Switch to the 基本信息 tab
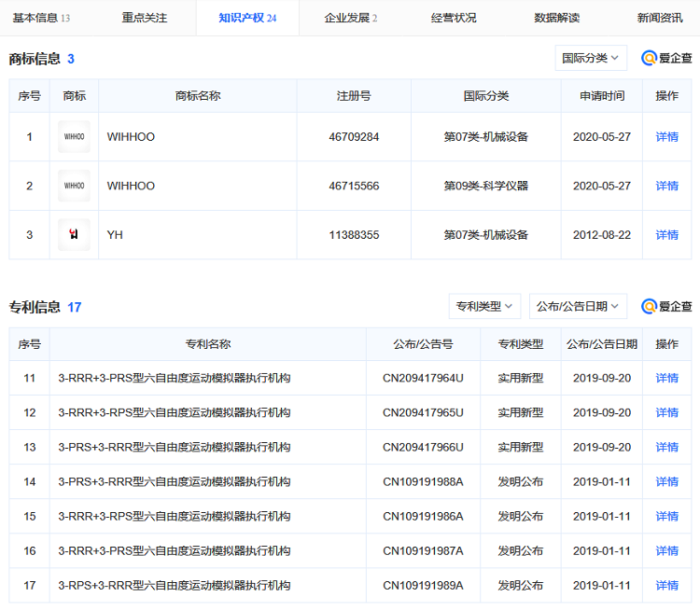The image size is (700, 611). [x=41, y=18]
